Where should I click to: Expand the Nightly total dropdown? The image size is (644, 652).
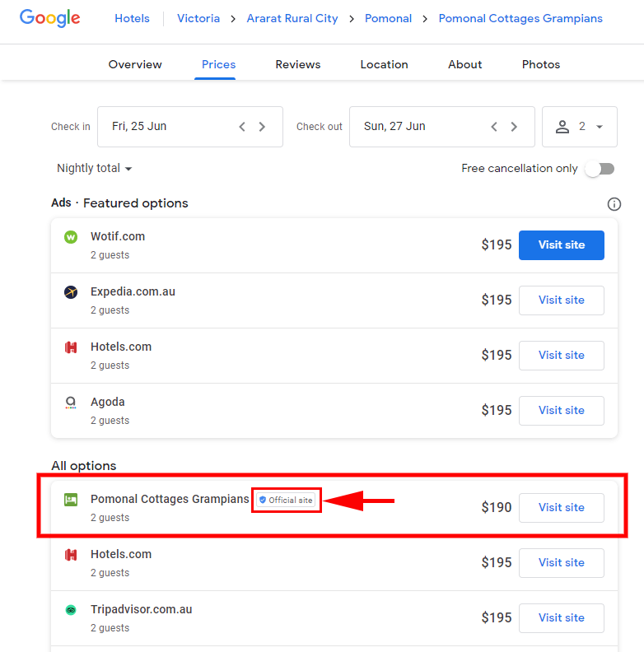(94, 169)
